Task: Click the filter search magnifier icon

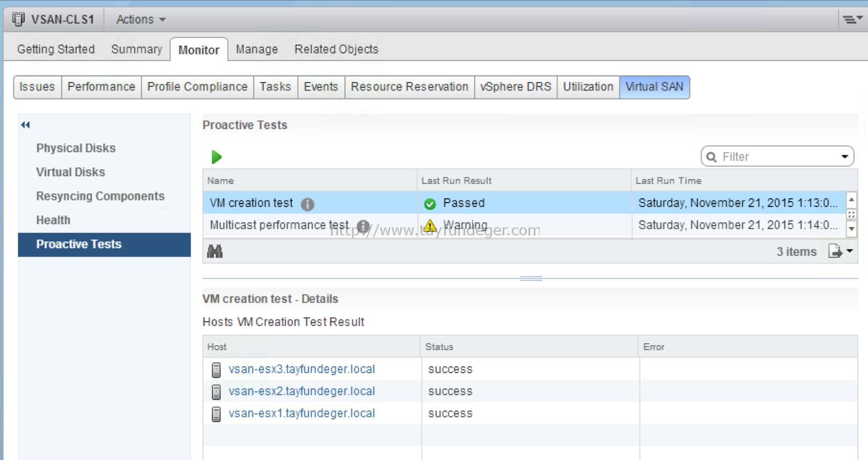Action: [712, 157]
